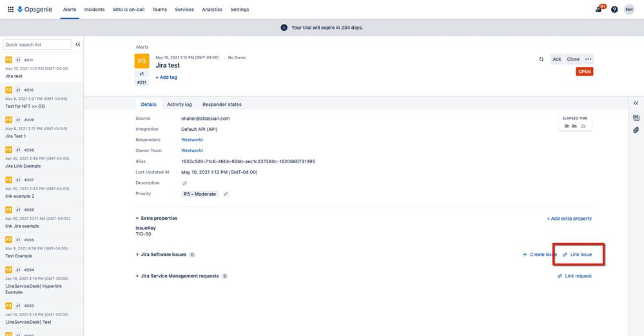Switch to the Responder states tab
The width and height of the screenshot is (644, 336).
[x=222, y=104]
